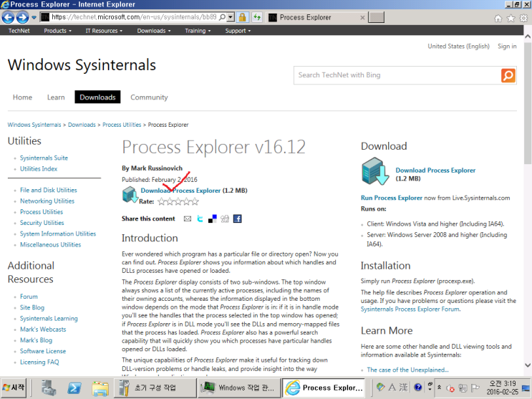Screen dimensions: 532x399
Task: Click the orange search magnifier button
Action: [x=508, y=75]
